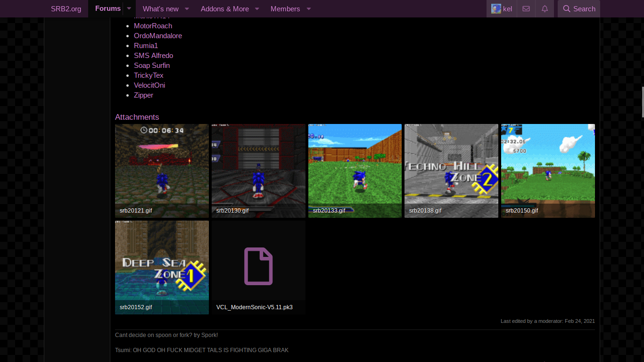Open the srb20152.gif Deep Sea thumbnail
The width and height of the screenshot is (644, 362).
[162, 267]
